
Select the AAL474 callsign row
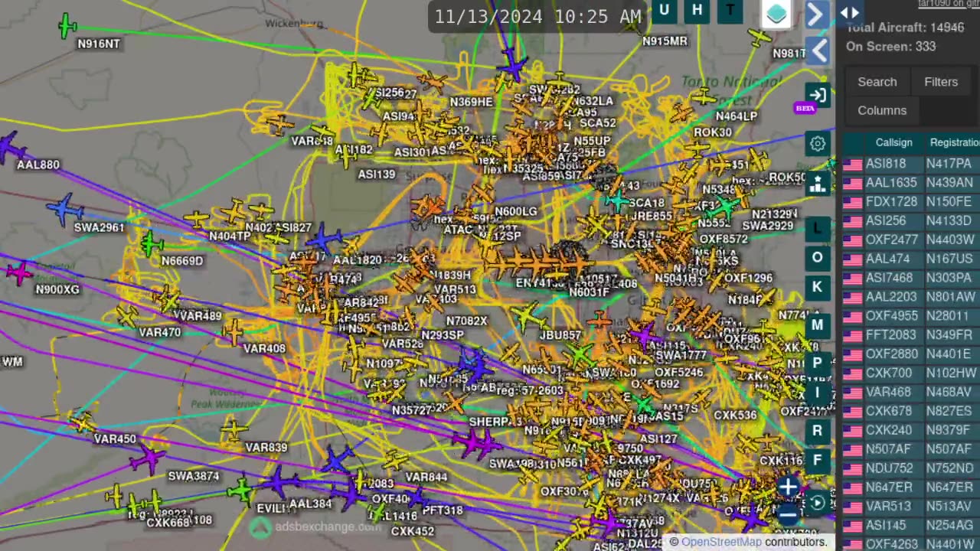(x=911, y=259)
